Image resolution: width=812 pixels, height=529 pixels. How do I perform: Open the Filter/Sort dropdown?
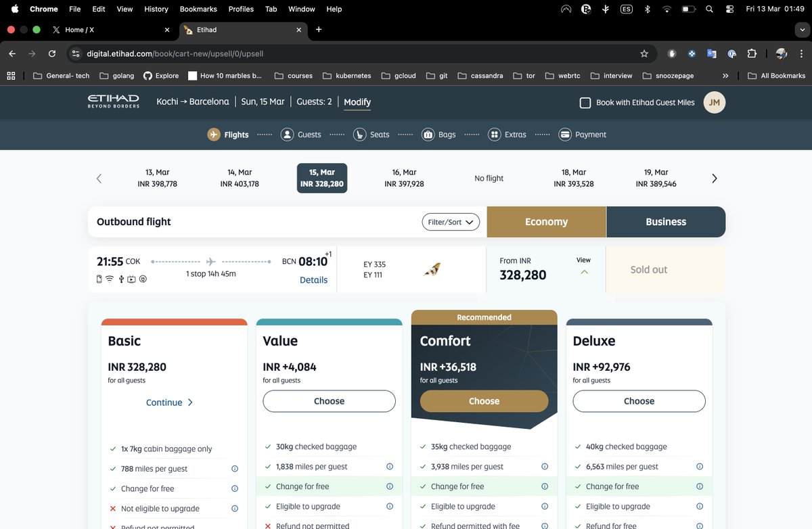[x=451, y=222]
